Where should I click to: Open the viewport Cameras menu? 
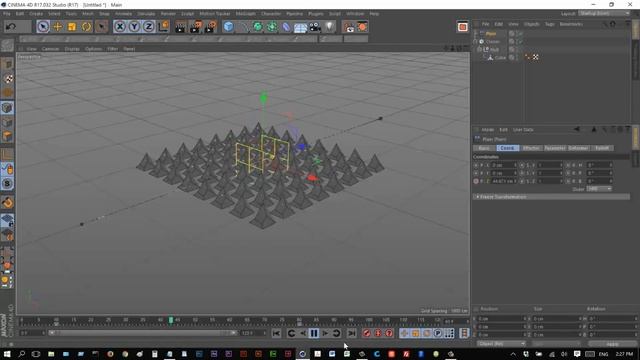tap(50, 49)
